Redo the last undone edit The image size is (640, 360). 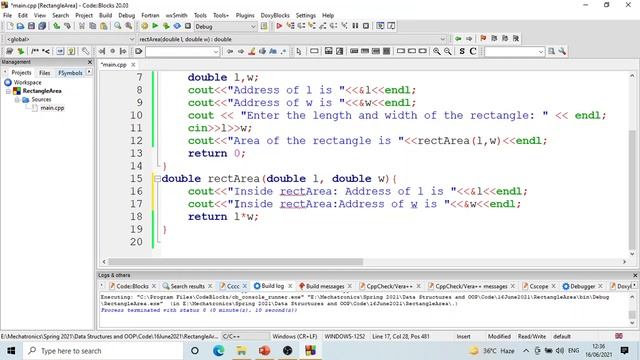point(67,26)
